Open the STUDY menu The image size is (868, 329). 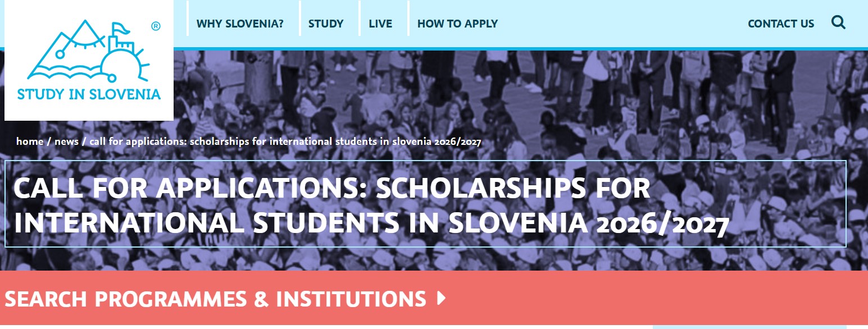tap(325, 24)
